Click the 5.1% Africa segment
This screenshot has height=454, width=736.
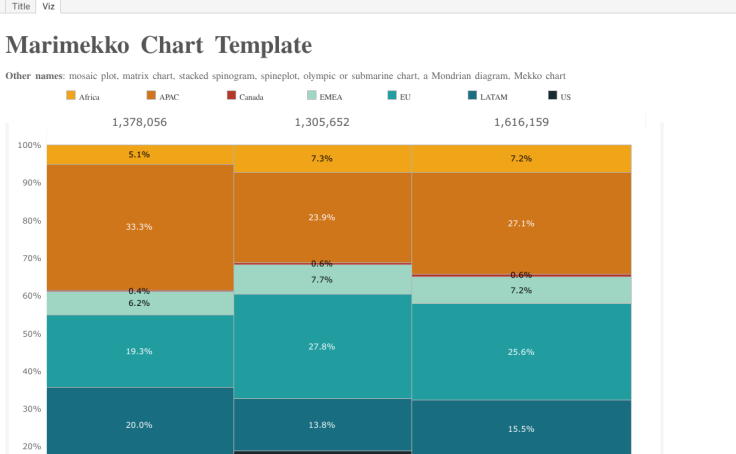tap(139, 154)
